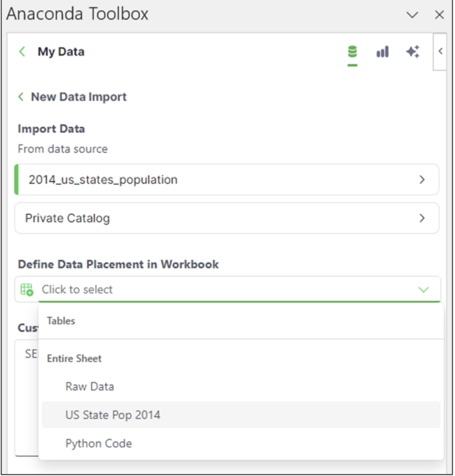The height and width of the screenshot is (476, 455).
Task: Open the Private Catalog source
Action: pyautogui.click(x=68, y=218)
